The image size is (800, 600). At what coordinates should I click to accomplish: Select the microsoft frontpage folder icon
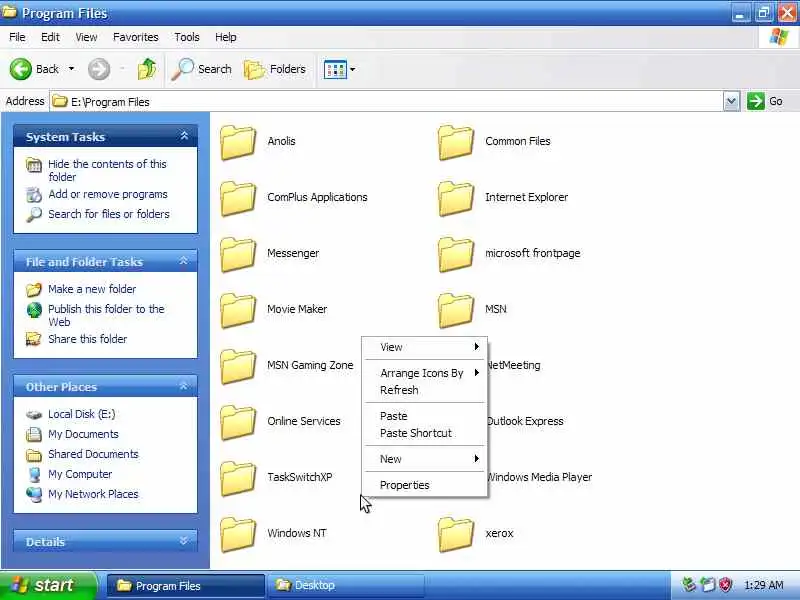(x=456, y=255)
